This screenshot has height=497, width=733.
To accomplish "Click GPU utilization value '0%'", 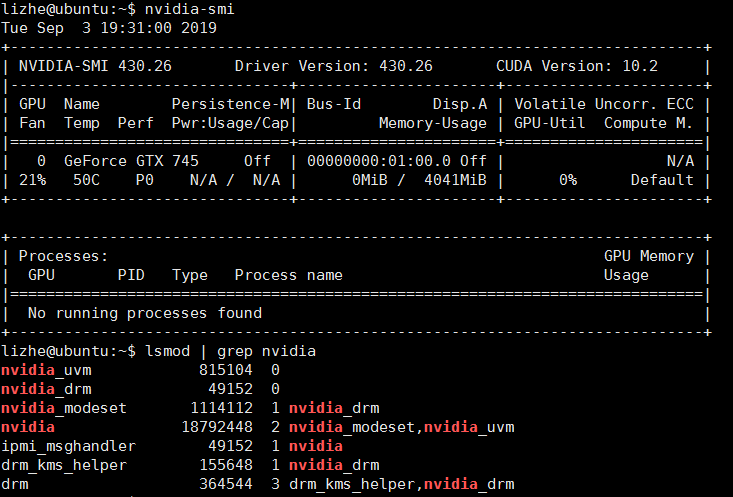I will coord(568,180).
